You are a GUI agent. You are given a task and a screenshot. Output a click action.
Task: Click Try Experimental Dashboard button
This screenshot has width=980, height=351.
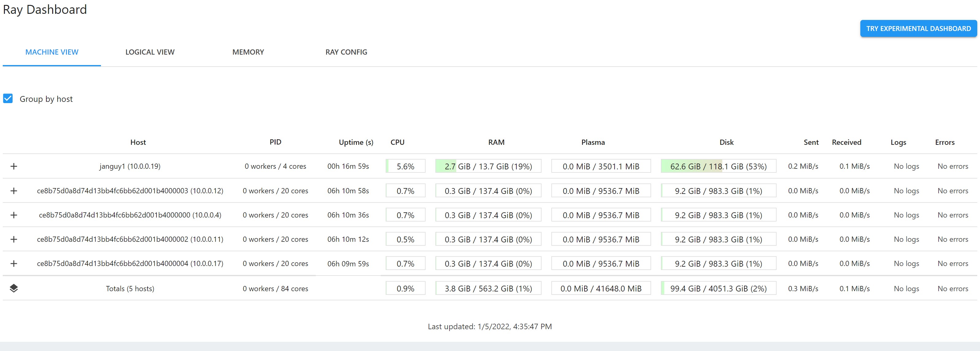918,29
